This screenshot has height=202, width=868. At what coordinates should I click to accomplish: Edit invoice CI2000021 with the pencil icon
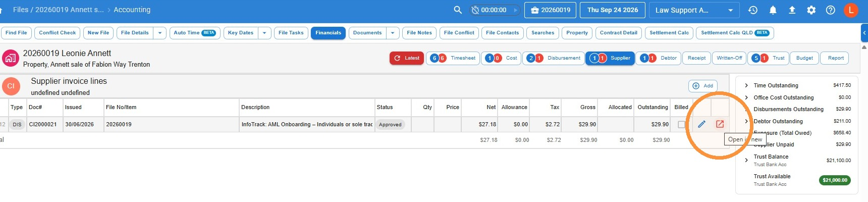click(701, 124)
